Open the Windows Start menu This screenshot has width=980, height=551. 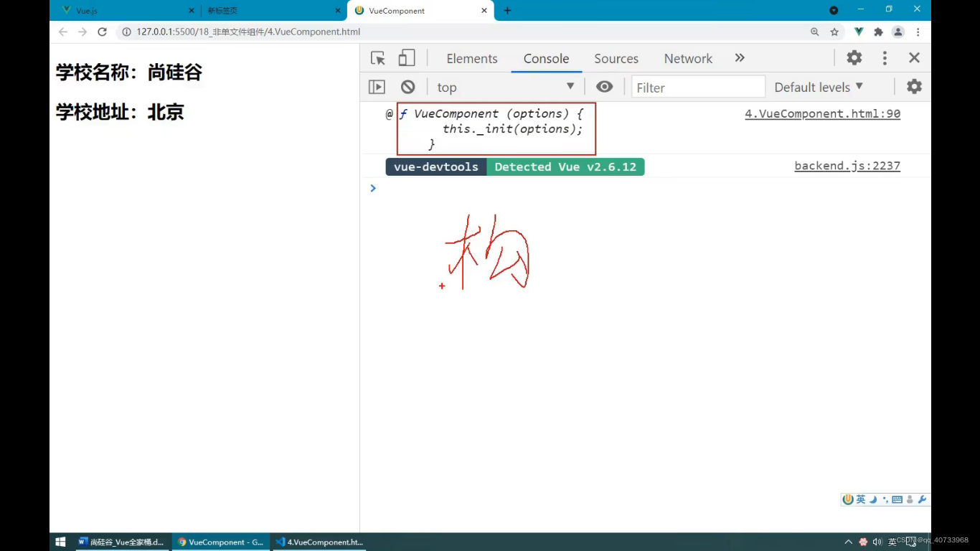tap(61, 542)
